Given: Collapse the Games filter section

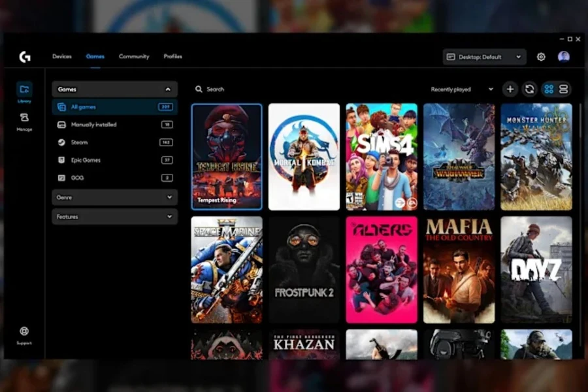Looking at the screenshot, I should click(115, 90).
